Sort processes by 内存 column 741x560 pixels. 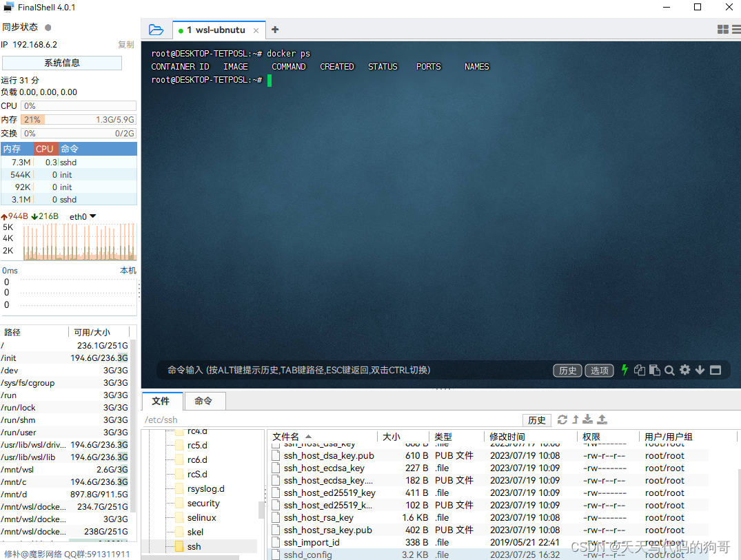pos(17,149)
